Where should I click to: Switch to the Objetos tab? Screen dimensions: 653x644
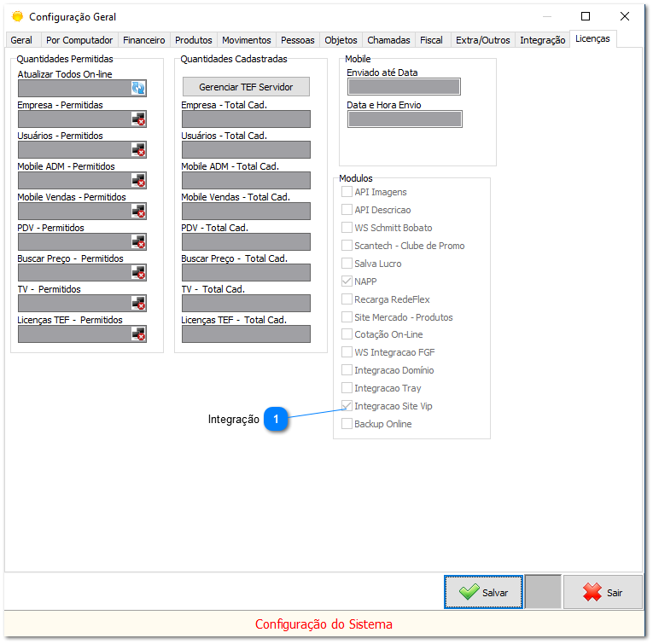pos(341,40)
